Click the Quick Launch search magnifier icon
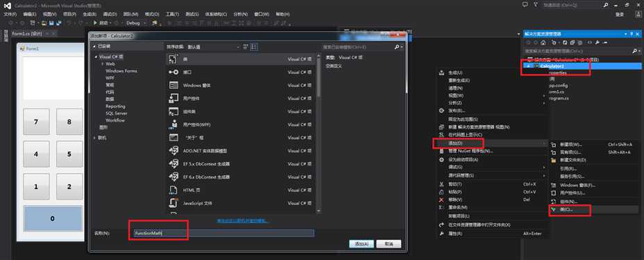Image resolution: width=644 pixels, height=260 pixels. pyautogui.click(x=606, y=5)
